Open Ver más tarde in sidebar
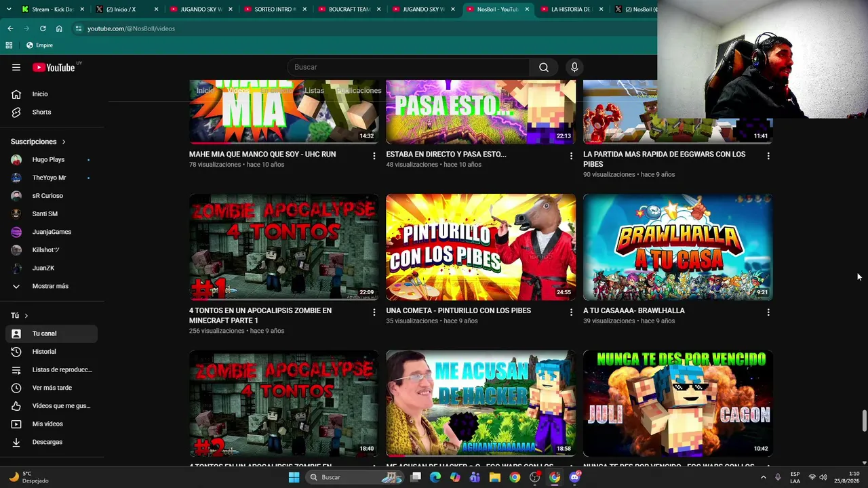This screenshot has height=488, width=868. (52, 388)
